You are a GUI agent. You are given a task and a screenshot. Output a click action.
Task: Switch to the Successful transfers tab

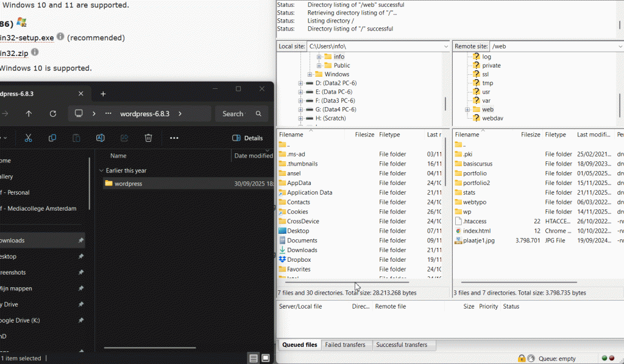tap(402, 345)
